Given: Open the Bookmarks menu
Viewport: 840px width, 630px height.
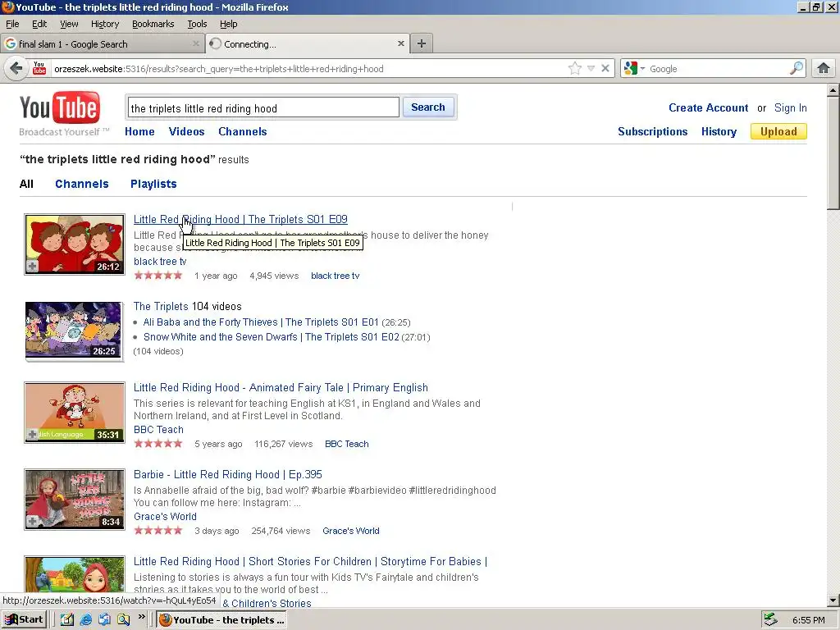Looking at the screenshot, I should [x=153, y=24].
